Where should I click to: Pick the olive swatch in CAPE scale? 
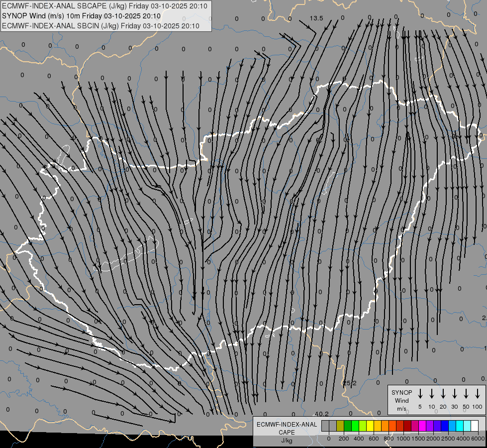point(340,426)
